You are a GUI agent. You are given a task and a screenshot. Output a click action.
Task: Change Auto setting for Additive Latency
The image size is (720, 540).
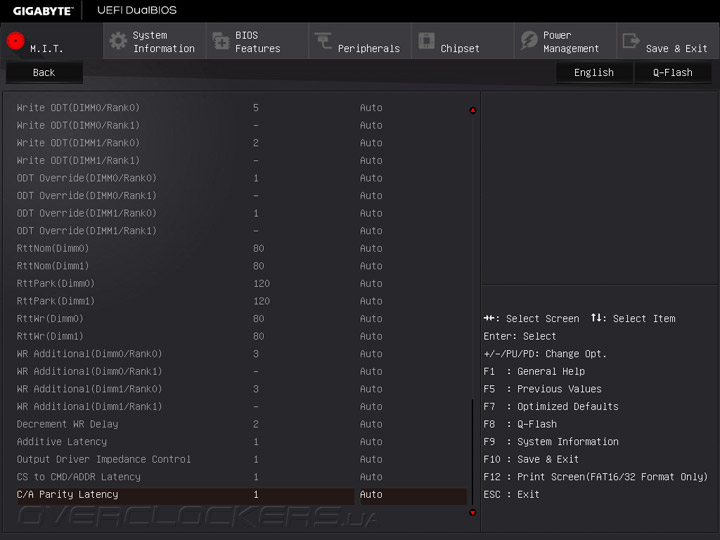[371, 442]
